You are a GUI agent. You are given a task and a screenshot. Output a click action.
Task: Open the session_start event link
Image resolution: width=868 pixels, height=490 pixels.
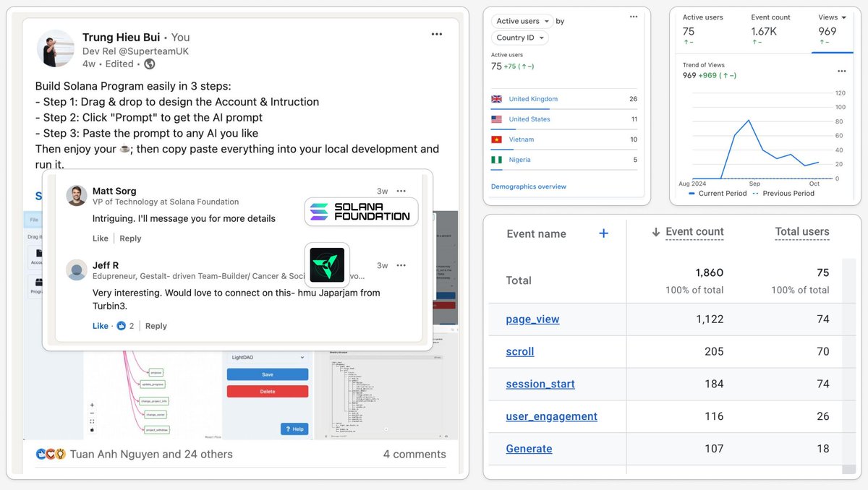(x=540, y=384)
